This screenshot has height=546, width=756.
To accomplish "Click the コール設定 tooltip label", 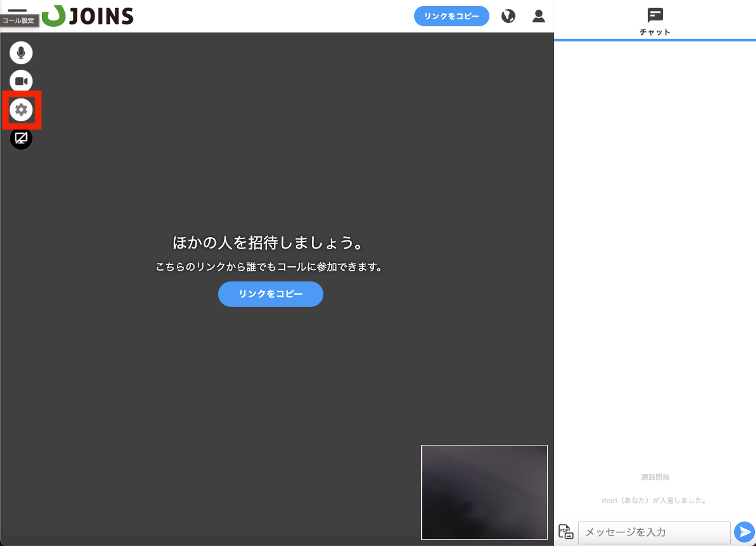I will (18, 21).
